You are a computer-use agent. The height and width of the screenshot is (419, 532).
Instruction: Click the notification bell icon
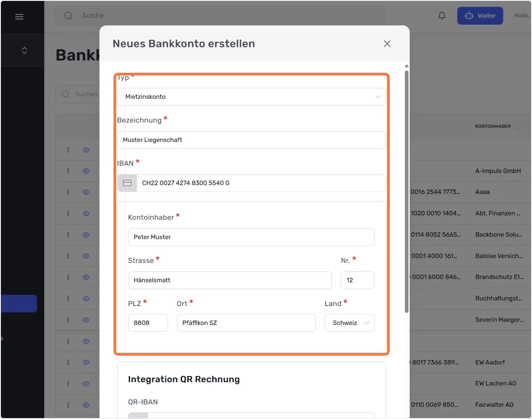442,16
